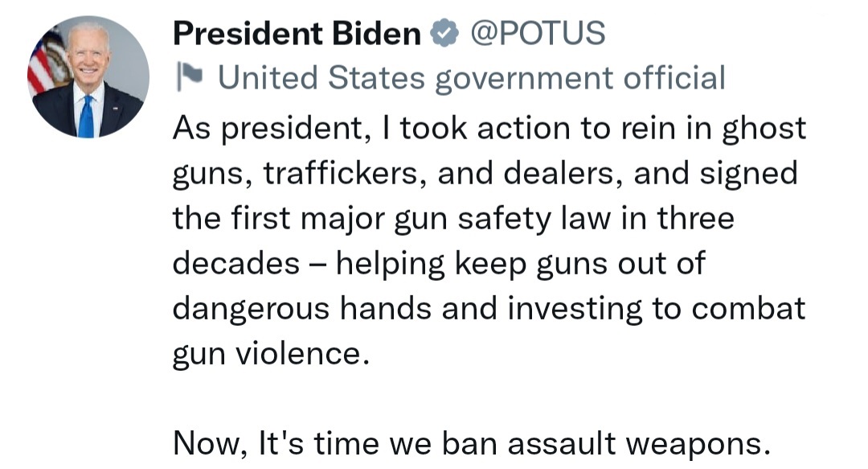This screenshot has height=469, width=868.
Task: Click the gray government flag icon
Action: tap(190, 78)
